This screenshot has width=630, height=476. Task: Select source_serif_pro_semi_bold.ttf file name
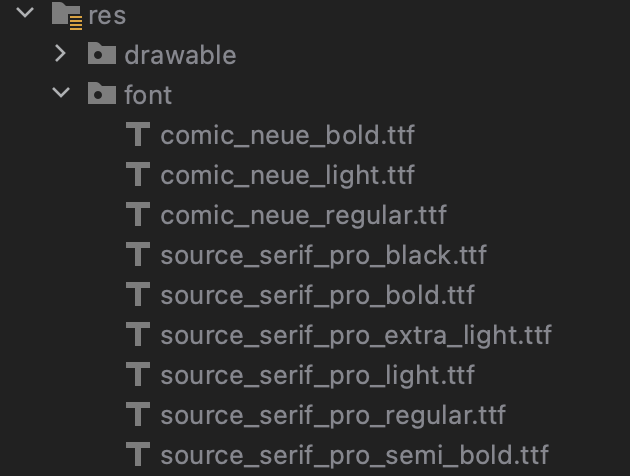[355, 455]
